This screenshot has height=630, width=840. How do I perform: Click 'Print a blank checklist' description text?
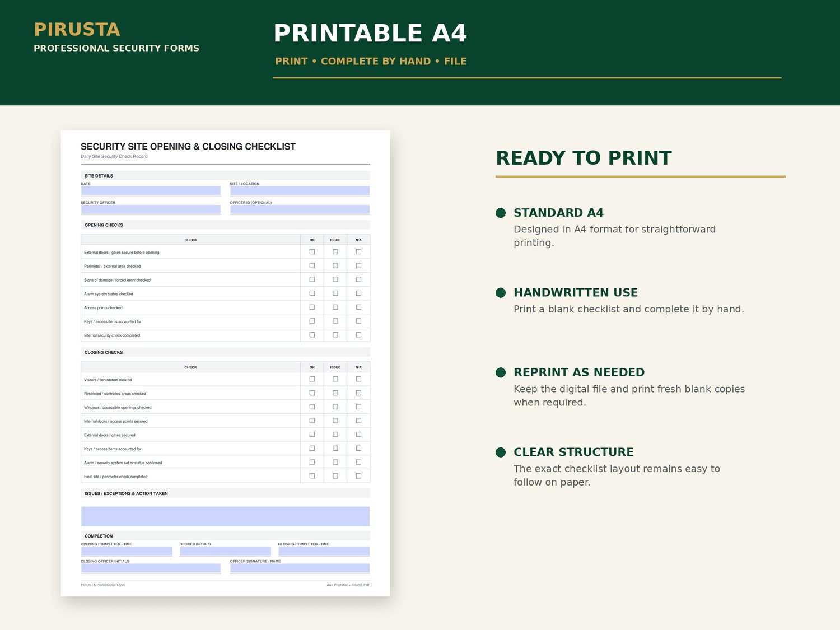pyautogui.click(x=629, y=309)
